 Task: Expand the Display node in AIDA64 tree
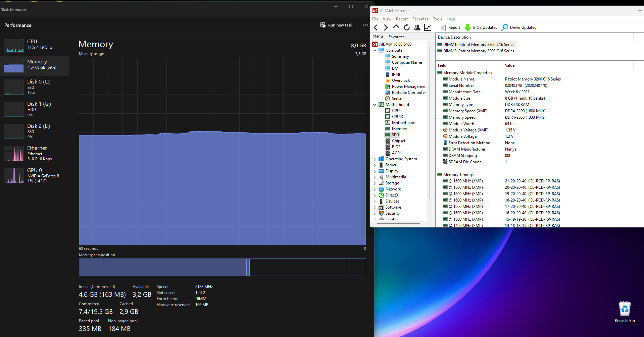(x=375, y=171)
